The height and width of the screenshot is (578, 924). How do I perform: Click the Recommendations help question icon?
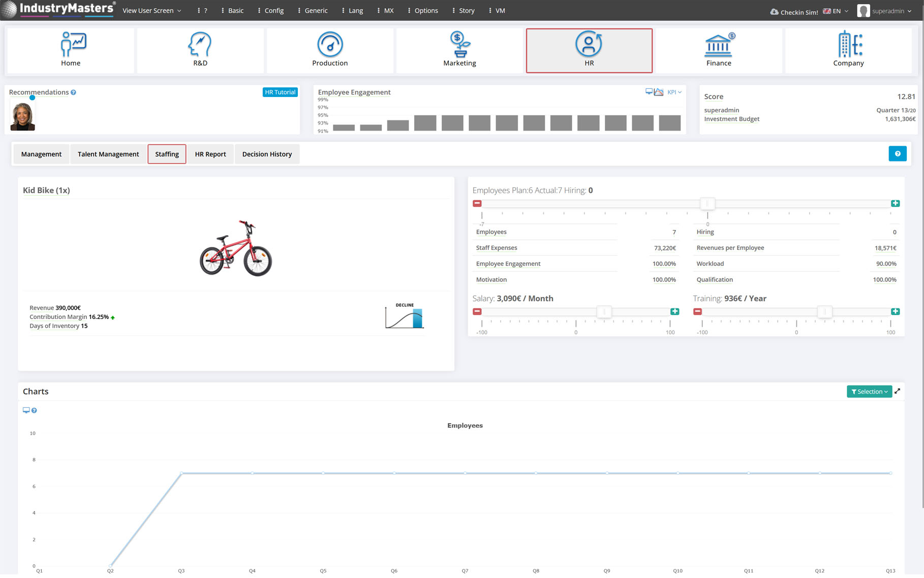point(74,92)
